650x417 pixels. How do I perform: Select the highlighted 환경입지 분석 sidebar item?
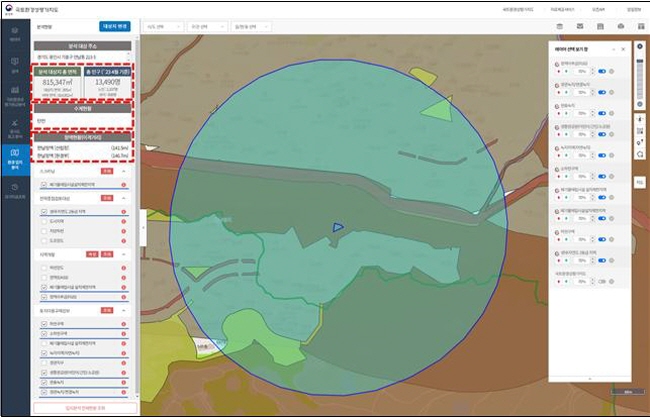(x=15, y=160)
